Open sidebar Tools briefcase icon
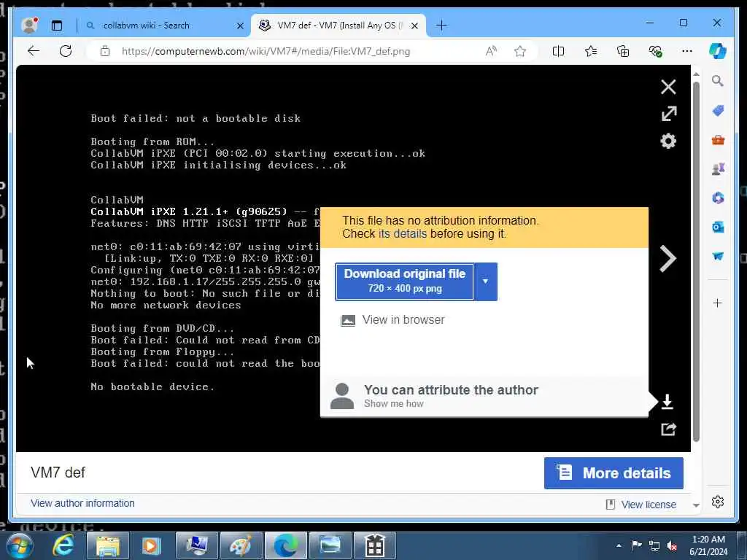 pyautogui.click(x=718, y=140)
